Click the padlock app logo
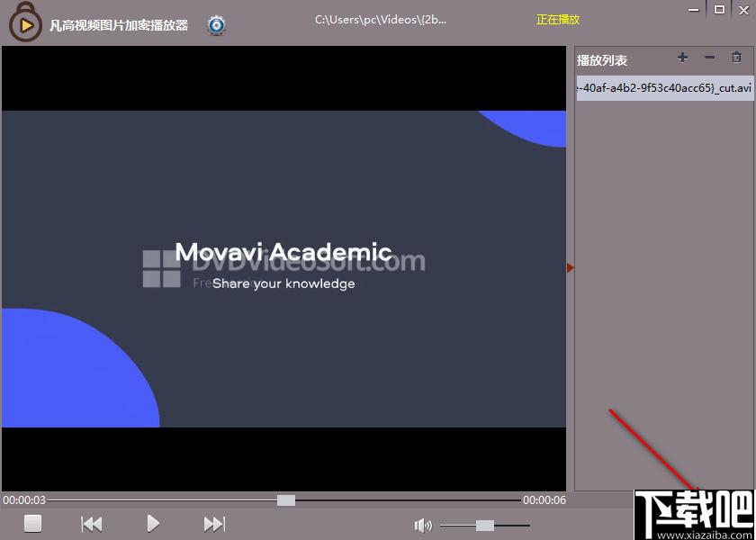The image size is (756, 540). coord(24,23)
